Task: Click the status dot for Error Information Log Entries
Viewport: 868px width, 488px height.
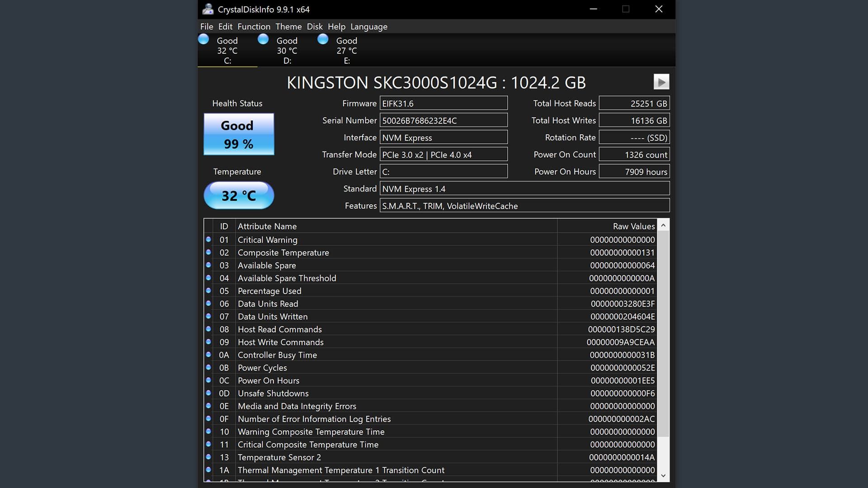Action: pos(208,419)
